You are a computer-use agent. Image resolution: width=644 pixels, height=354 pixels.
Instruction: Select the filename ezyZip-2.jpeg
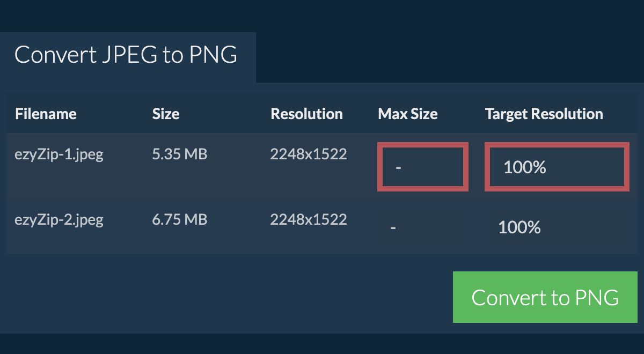click(x=59, y=219)
